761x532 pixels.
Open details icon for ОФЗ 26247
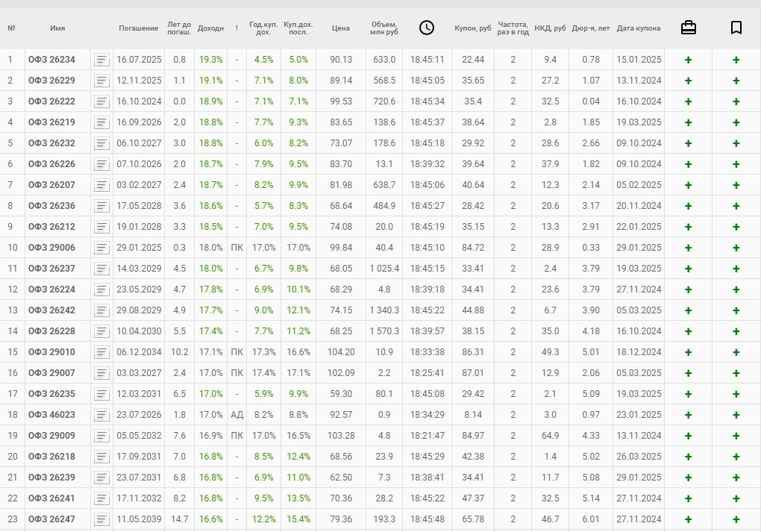(x=101, y=519)
